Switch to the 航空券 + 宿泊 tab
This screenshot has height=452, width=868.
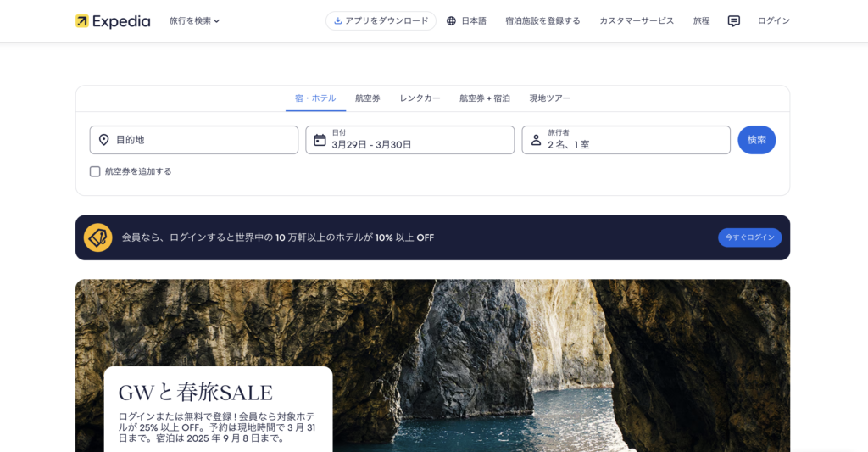484,98
